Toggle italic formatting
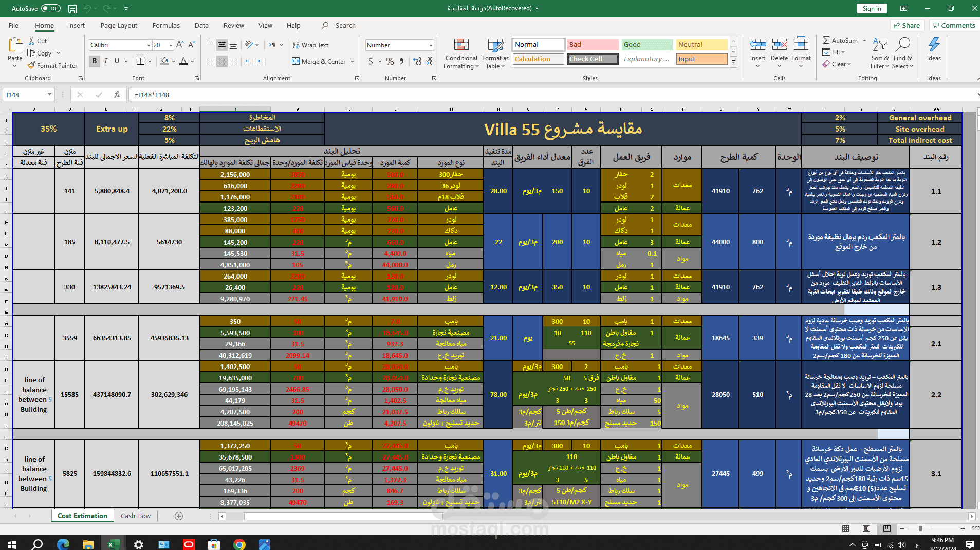 [x=105, y=61]
